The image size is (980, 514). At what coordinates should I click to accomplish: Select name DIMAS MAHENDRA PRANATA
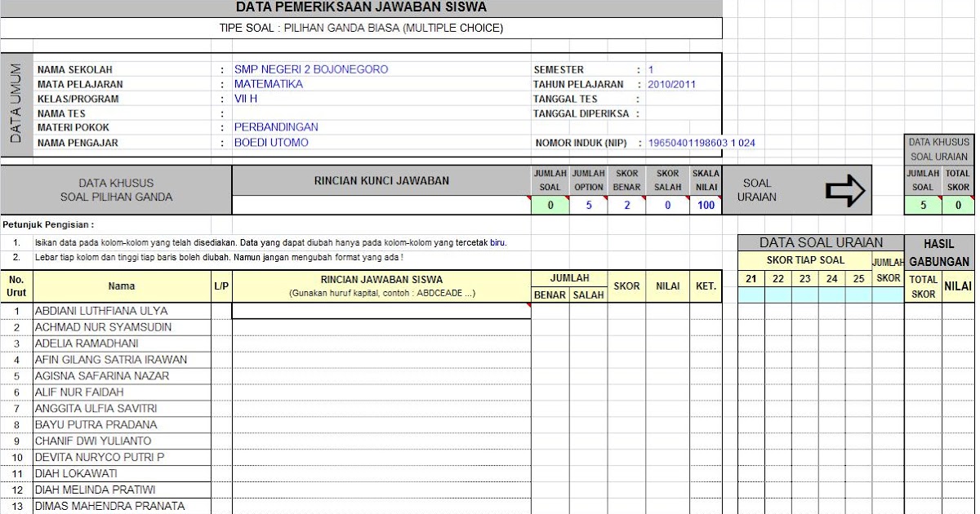(x=109, y=506)
